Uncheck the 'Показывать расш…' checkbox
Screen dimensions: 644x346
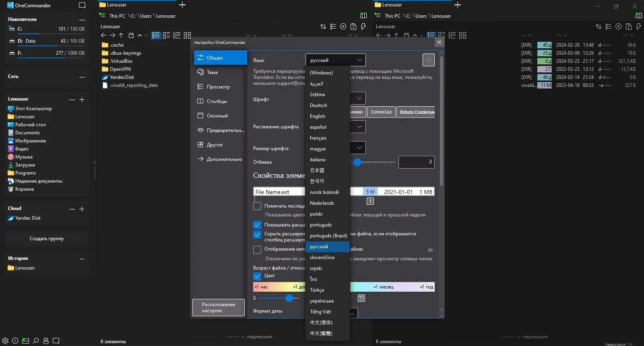pos(257,225)
